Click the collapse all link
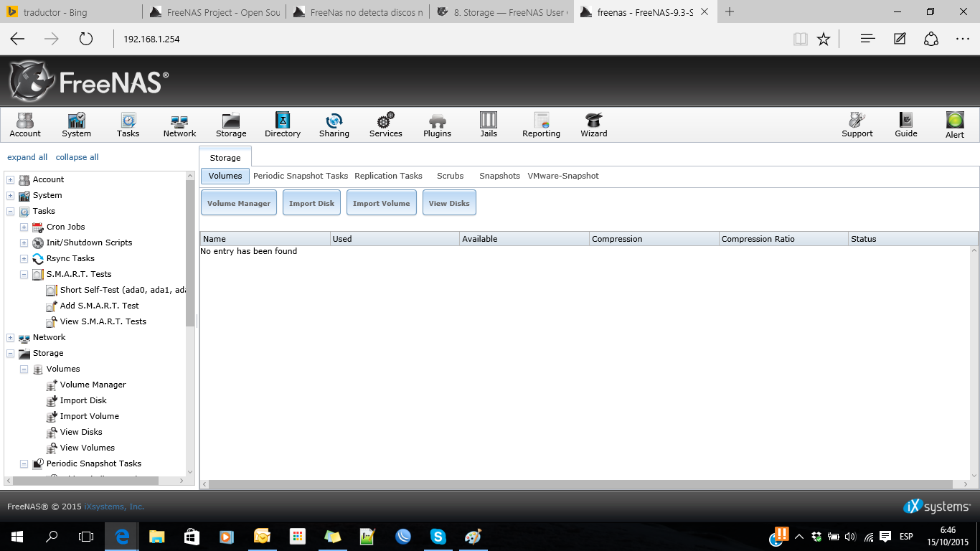Viewport: 980px width, 551px height. point(77,157)
